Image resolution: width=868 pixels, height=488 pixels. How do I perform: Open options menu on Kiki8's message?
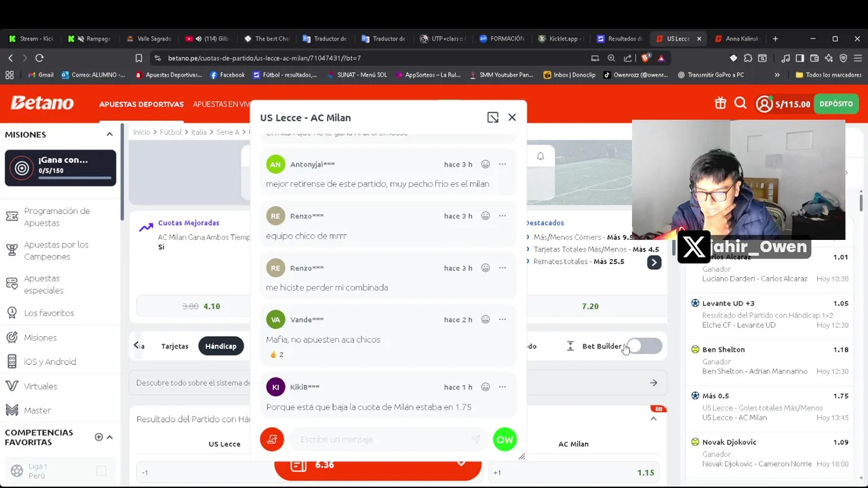pos(502,387)
